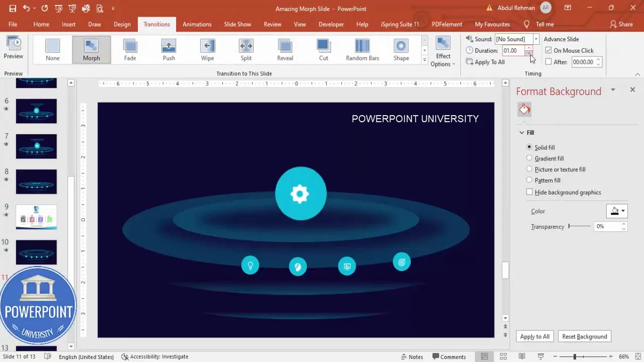The height and width of the screenshot is (362, 644).
Task: Choose the Wipe transition
Action: click(x=207, y=50)
